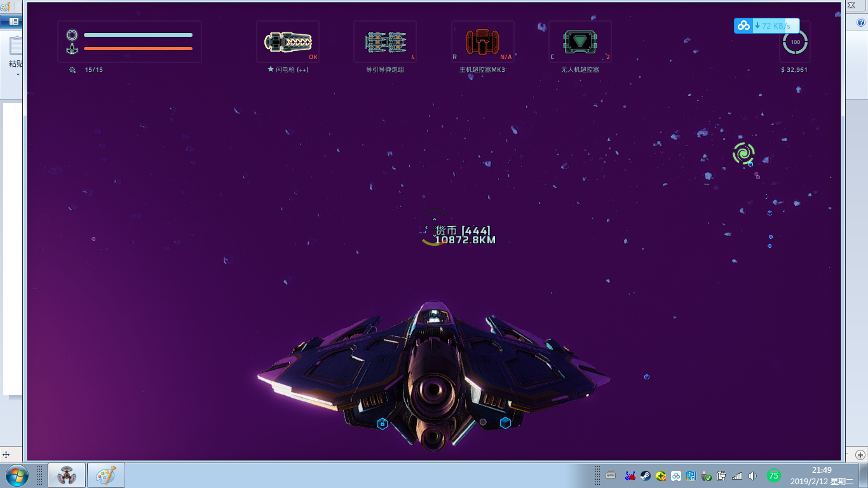Click the "15/15" repair count text
Viewport: 868px width, 488px height.
(93, 70)
